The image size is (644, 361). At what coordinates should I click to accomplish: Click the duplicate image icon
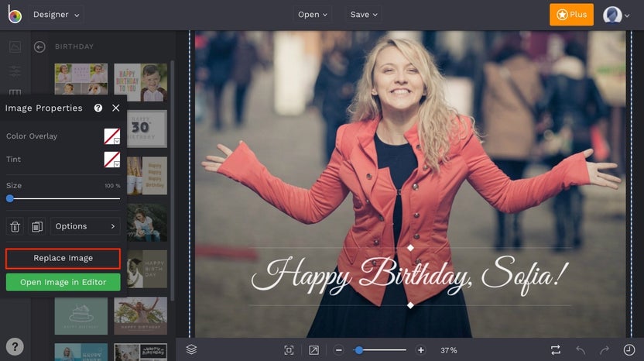click(x=36, y=226)
